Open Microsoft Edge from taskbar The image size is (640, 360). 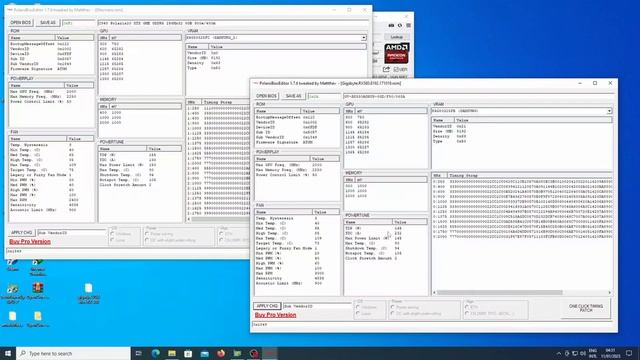click(156, 353)
